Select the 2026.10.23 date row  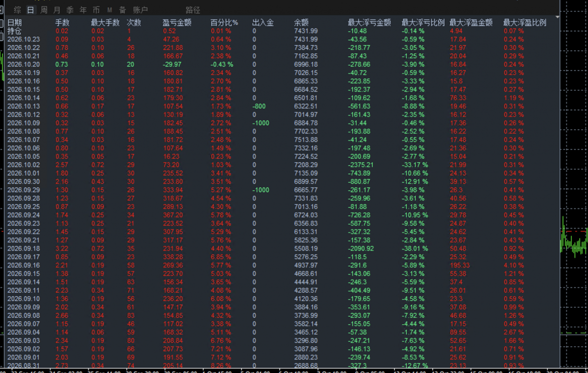click(x=24, y=39)
